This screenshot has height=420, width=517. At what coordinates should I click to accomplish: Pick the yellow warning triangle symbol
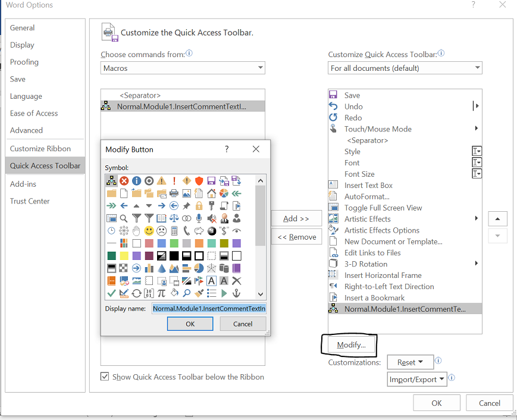tap(162, 181)
